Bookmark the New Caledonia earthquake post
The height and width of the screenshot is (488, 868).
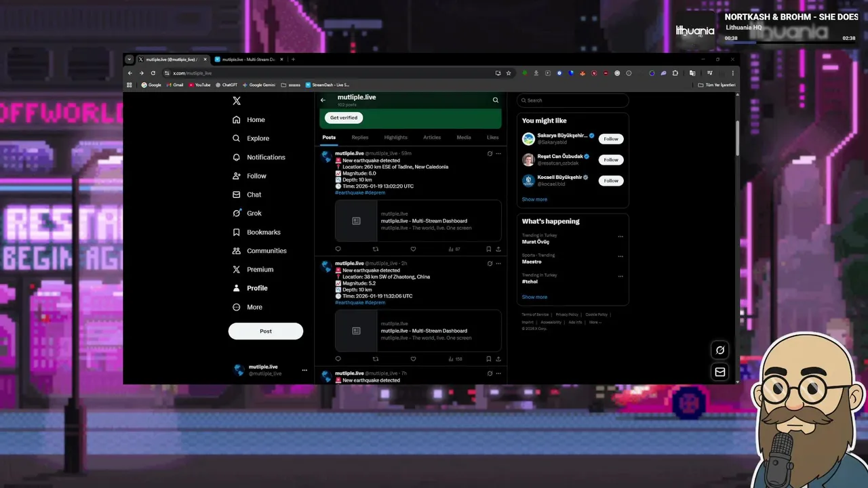click(488, 249)
